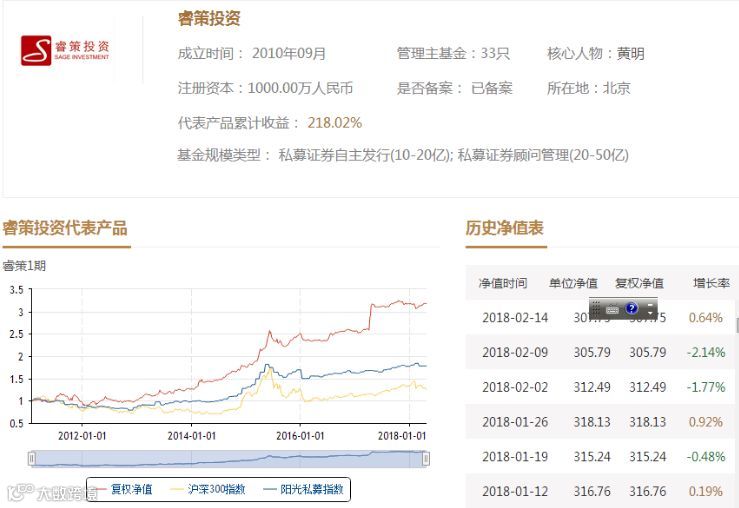Click the 睿策投资代表产品 section tab
This screenshot has height=508, width=739.
coord(65,228)
